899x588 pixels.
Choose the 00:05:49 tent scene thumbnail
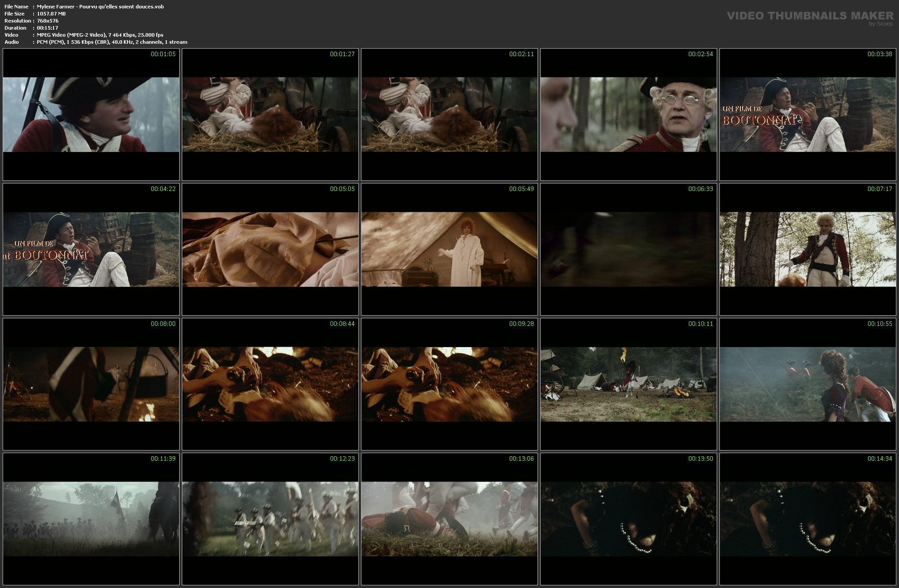pos(449,249)
